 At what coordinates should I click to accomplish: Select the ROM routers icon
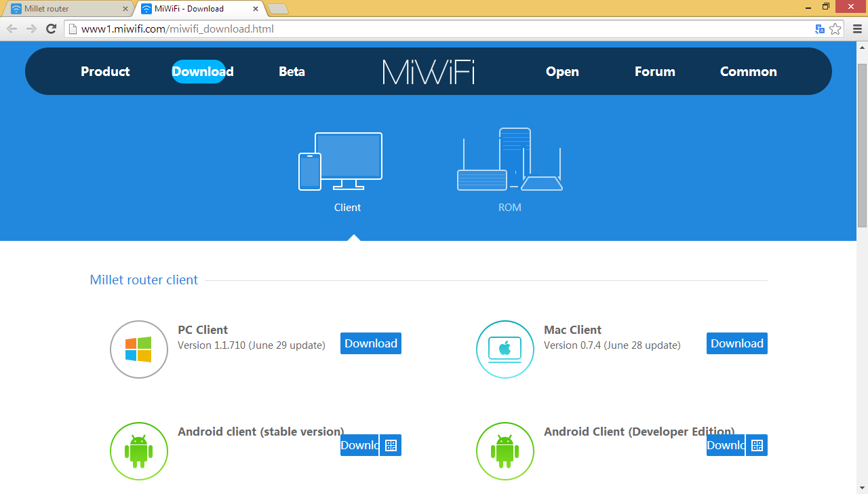510,159
